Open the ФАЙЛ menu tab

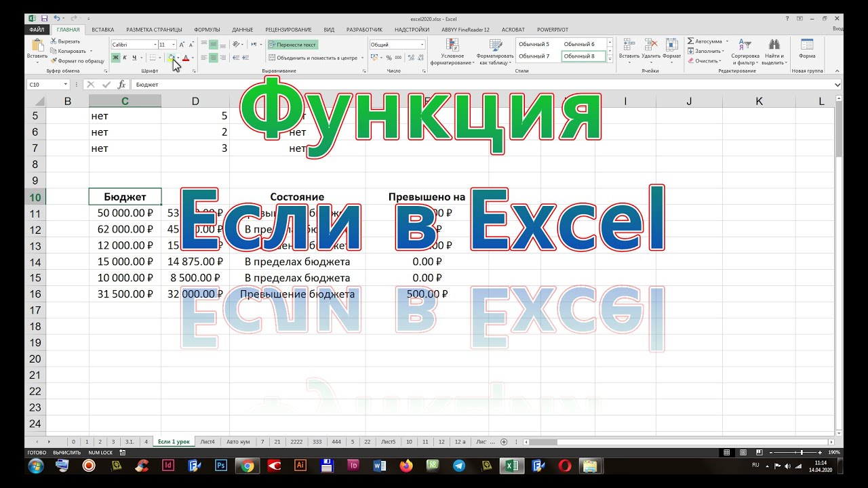coord(37,30)
